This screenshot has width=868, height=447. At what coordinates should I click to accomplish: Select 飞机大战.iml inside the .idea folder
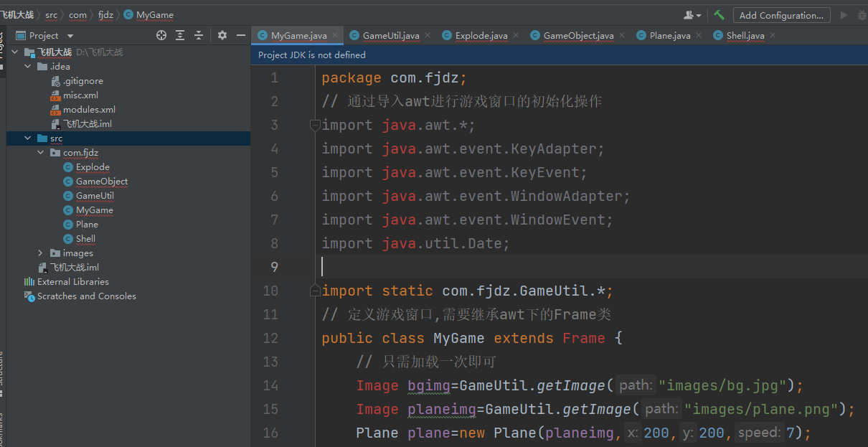(87, 124)
